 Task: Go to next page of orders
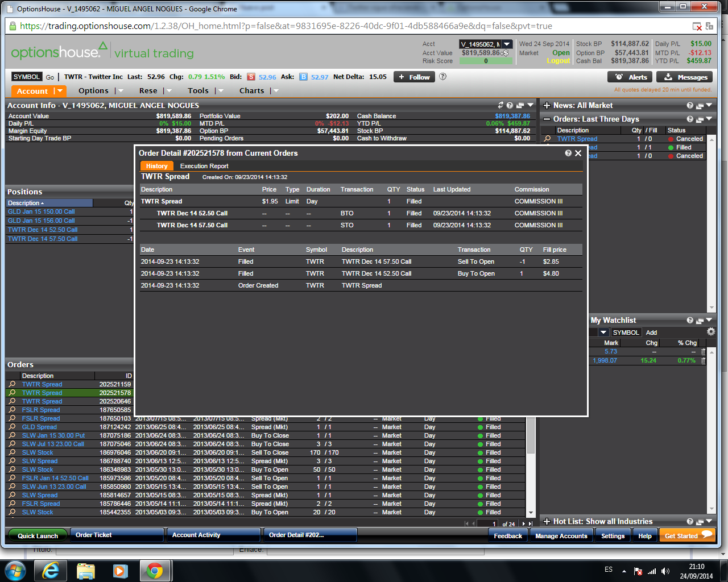point(523,524)
